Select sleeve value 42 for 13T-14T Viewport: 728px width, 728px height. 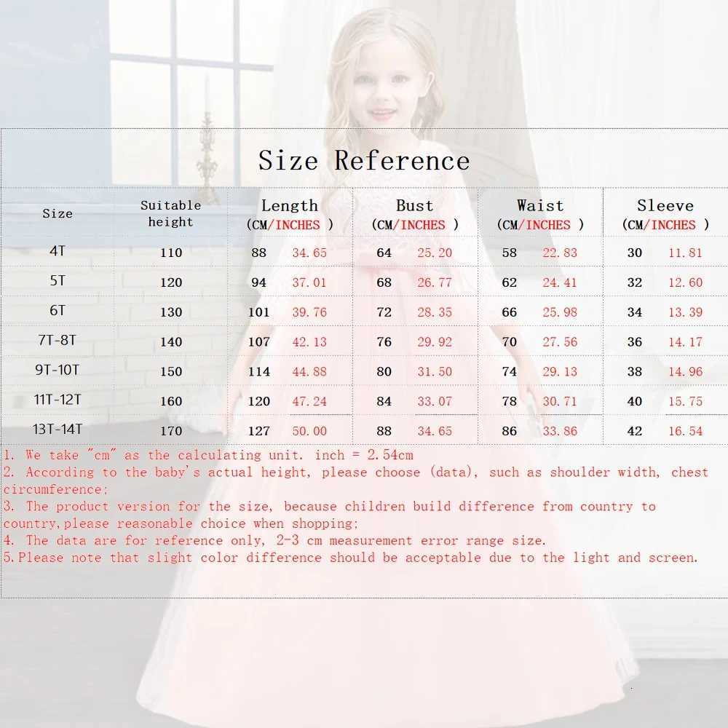(x=633, y=430)
